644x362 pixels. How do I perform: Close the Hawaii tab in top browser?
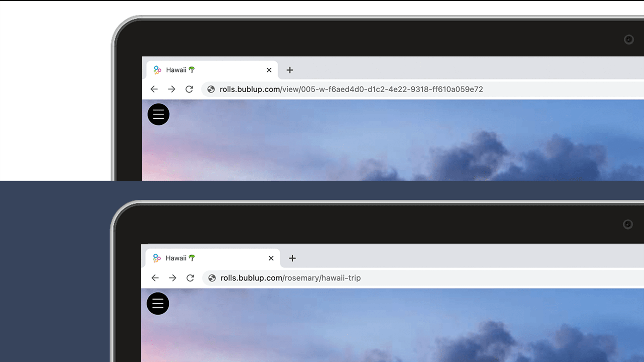[269, 70]
